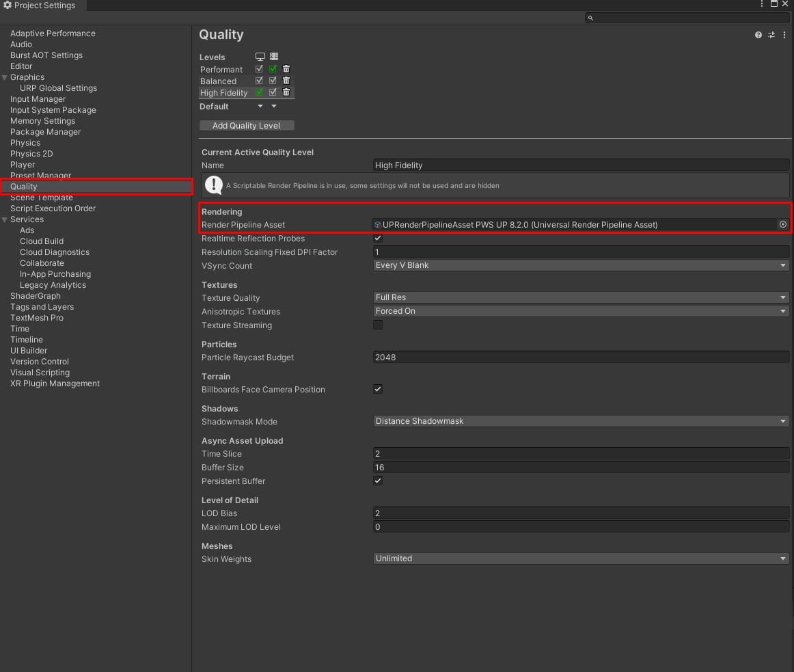Open the Quality panel kebab menu

click(783, 35)
